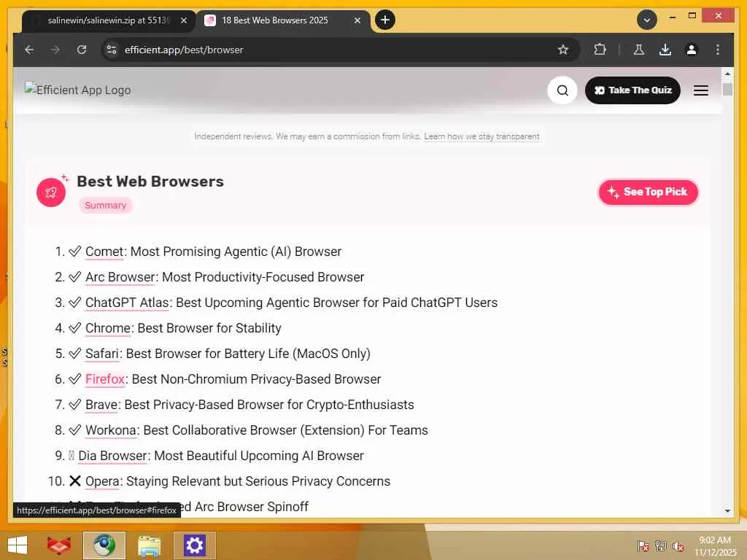Open the Workona link
747x560 pixels.
coord(111,430)
